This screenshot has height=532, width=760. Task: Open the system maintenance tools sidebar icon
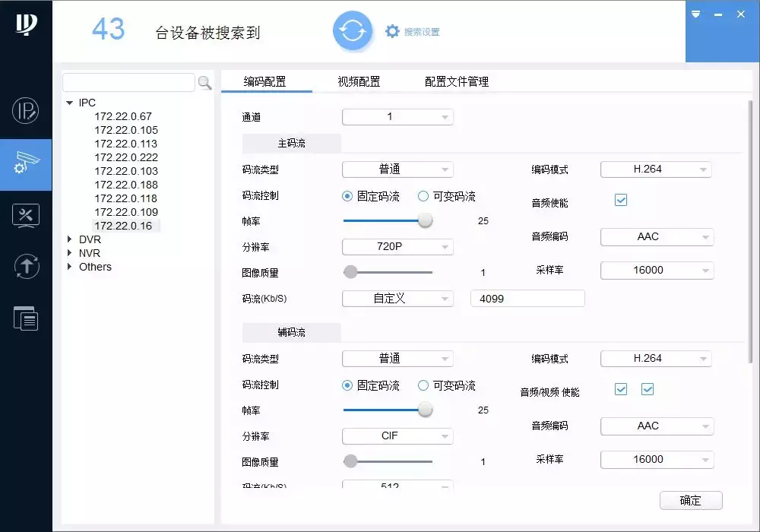(x=26, y=216)
